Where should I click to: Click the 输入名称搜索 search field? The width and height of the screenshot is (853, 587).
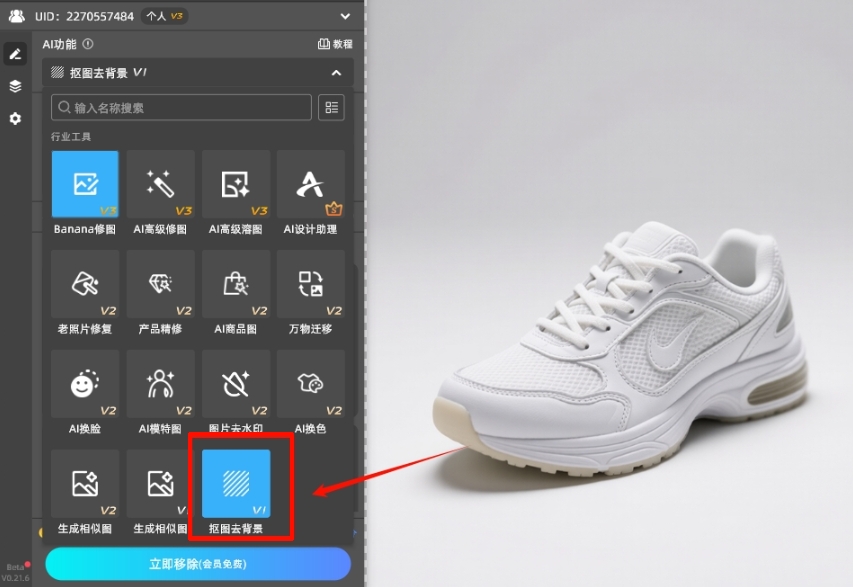pyautogui.click(x=182, y=107)
